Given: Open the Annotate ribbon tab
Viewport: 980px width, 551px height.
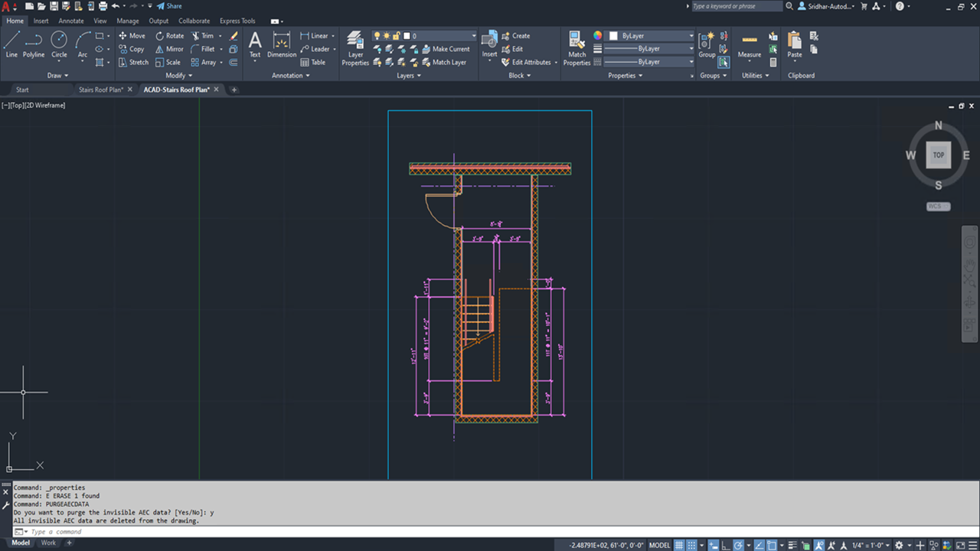Looking at the screenshot, I should [x=70, y=21].
